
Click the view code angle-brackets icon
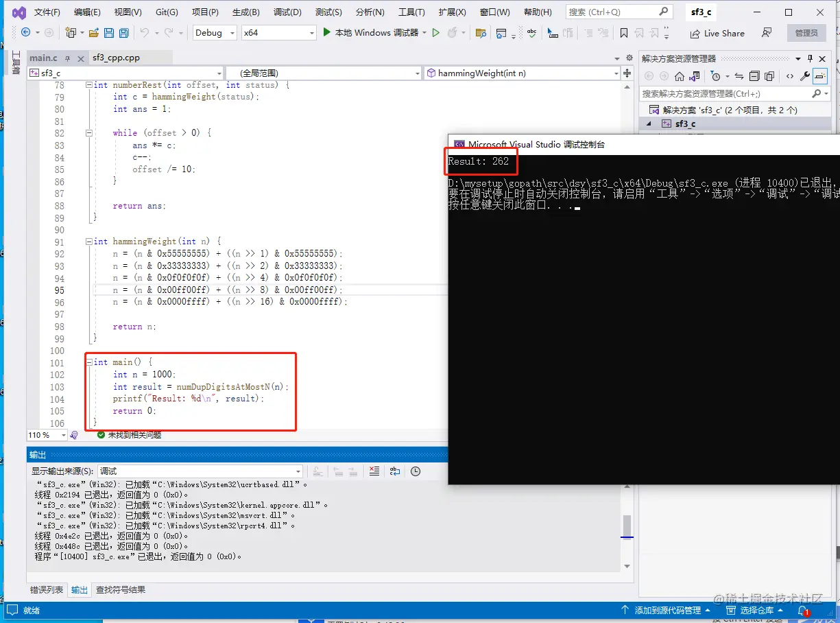pyautogui.click(x=790, y=76)
